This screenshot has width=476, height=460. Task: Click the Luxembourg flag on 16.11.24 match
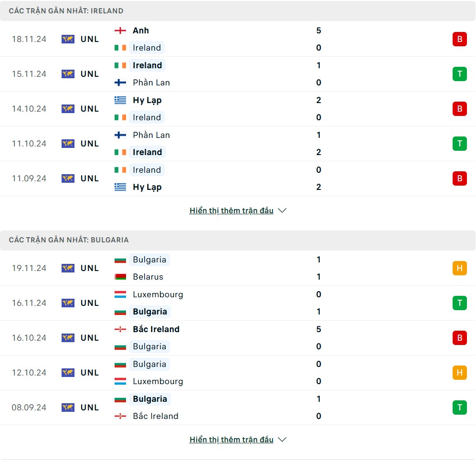click(x=120, y=294)
